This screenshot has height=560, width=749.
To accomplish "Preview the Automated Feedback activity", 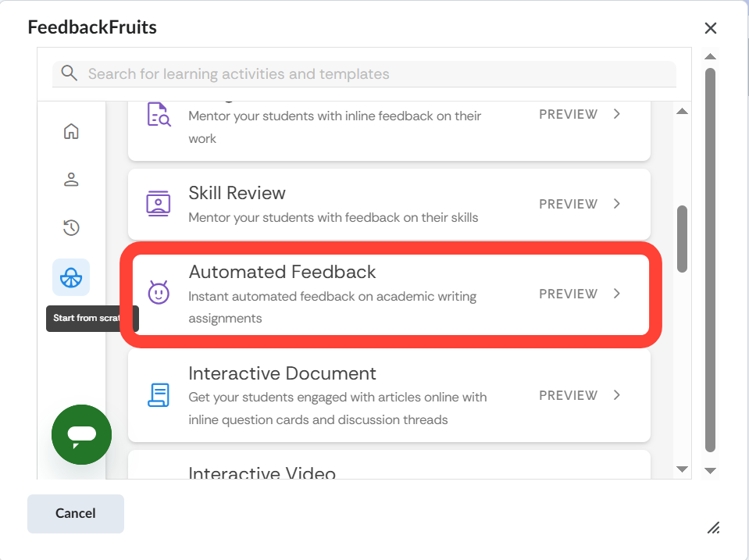I will [568, 294].
